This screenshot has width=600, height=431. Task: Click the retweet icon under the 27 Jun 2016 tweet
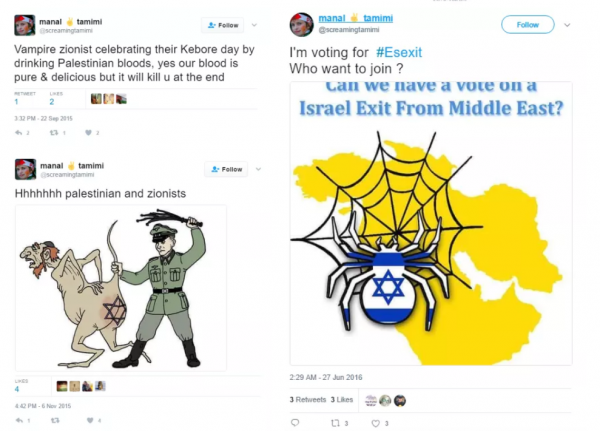(x=335, y=423)
